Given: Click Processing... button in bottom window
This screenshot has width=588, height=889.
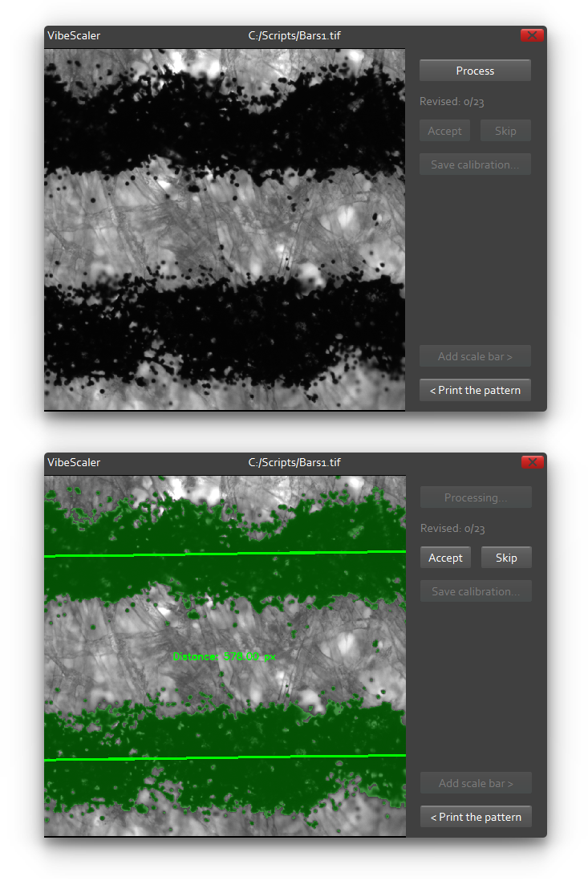Looking at the screenshot, I should tap(476, 497).
